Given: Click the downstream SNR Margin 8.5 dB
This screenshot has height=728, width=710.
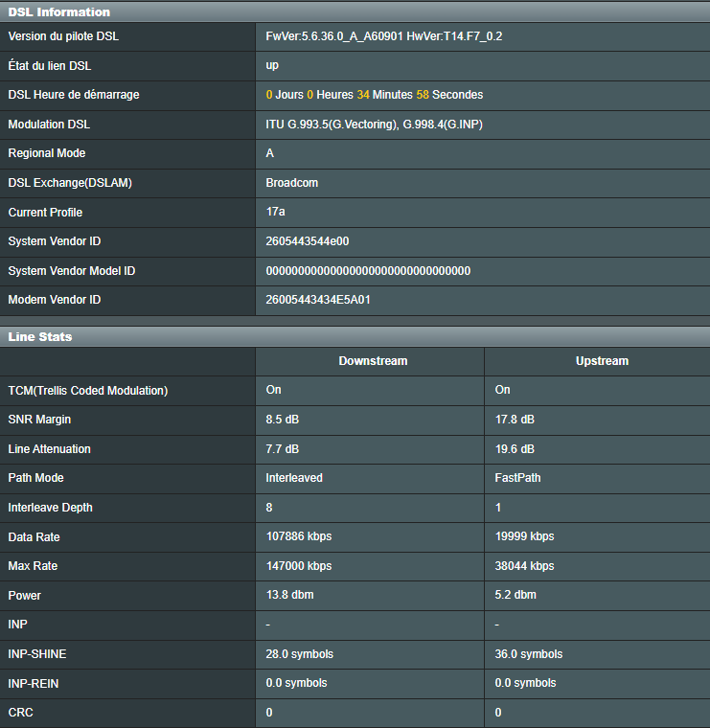Looking at the screenshot, I should (283, 420).
